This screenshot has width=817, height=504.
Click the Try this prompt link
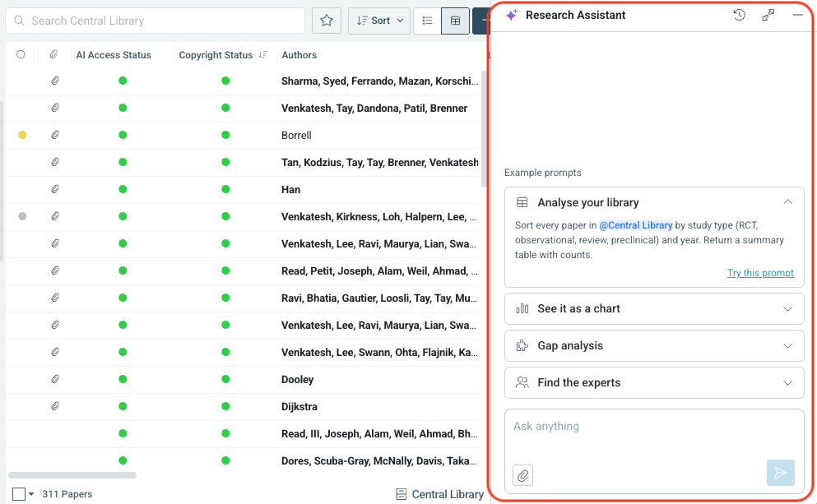[760, 273]
